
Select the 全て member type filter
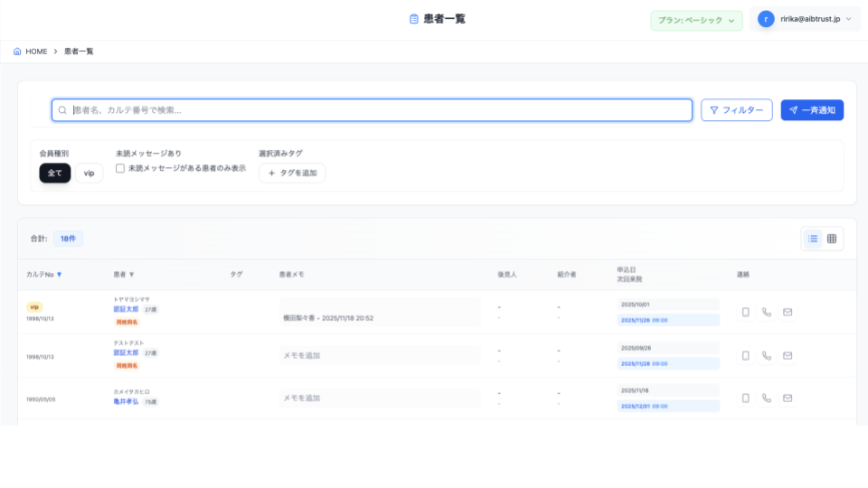[54, 173]
